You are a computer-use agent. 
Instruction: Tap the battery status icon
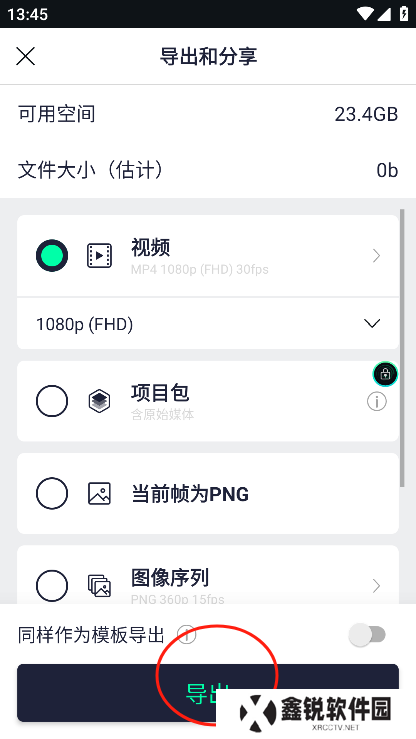click(404, 14)
